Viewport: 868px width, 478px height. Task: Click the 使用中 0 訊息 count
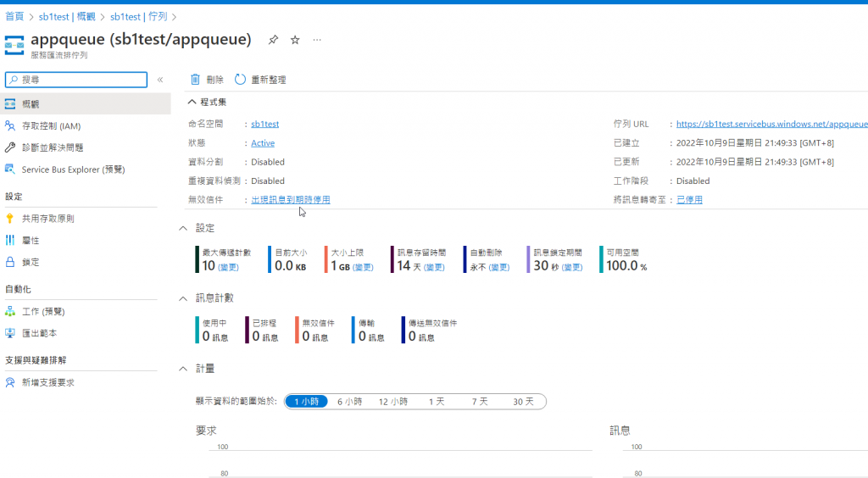pos(214,336)
